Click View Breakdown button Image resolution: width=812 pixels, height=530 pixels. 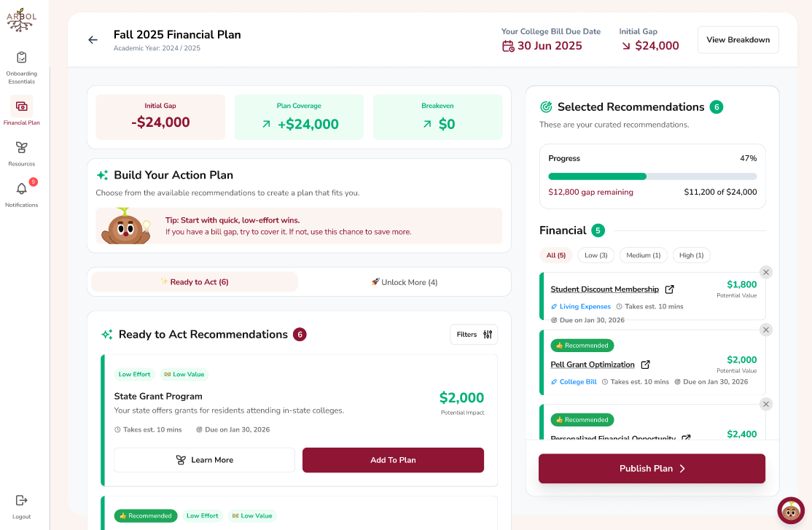click(x=738, y=40)
